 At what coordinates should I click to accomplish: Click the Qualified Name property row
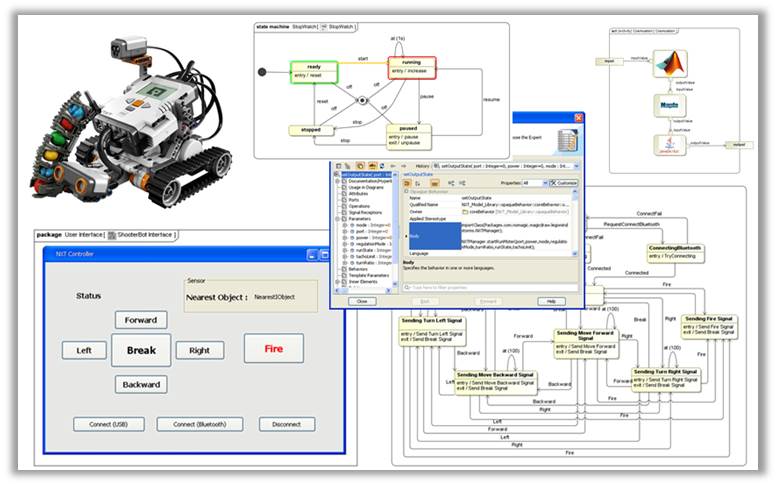[489, 204]
